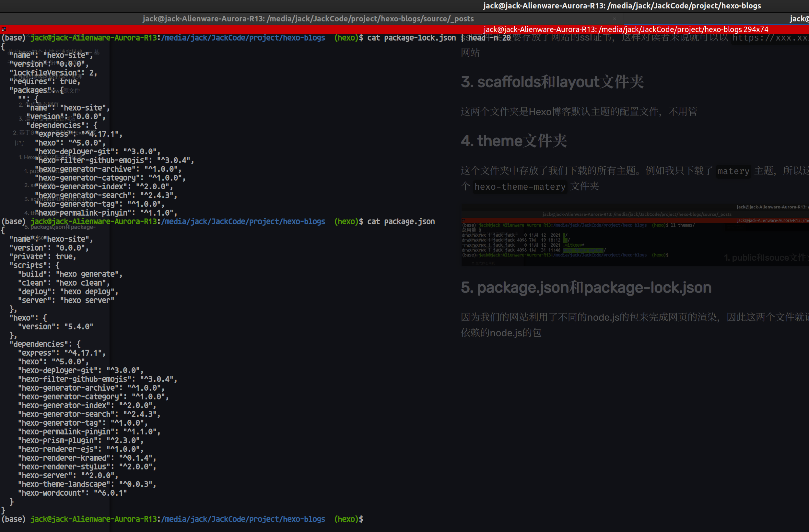
Task: Select the "hexo-theme-landscape": "^0.0.3" line
Action: tap(87, 484)
